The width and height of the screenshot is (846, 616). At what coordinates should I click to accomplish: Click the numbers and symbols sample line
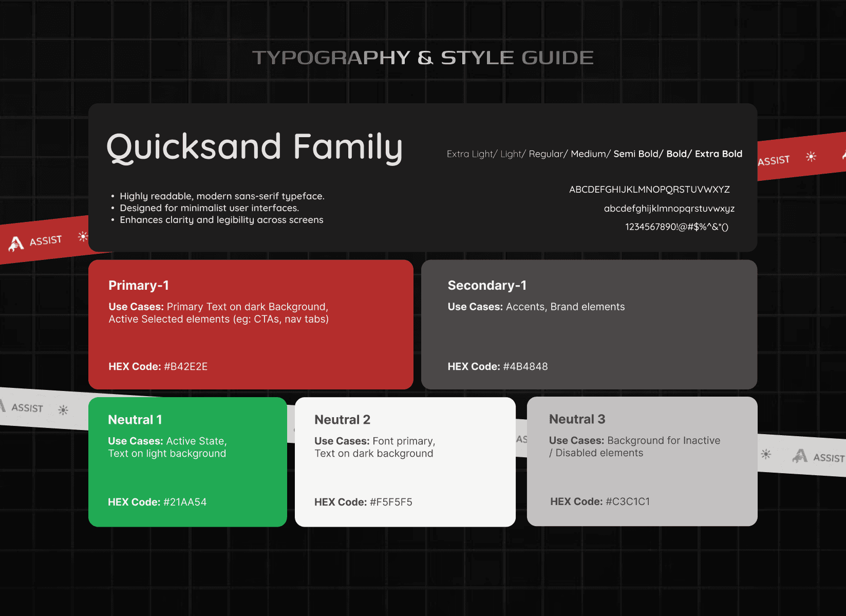point(676,227)
